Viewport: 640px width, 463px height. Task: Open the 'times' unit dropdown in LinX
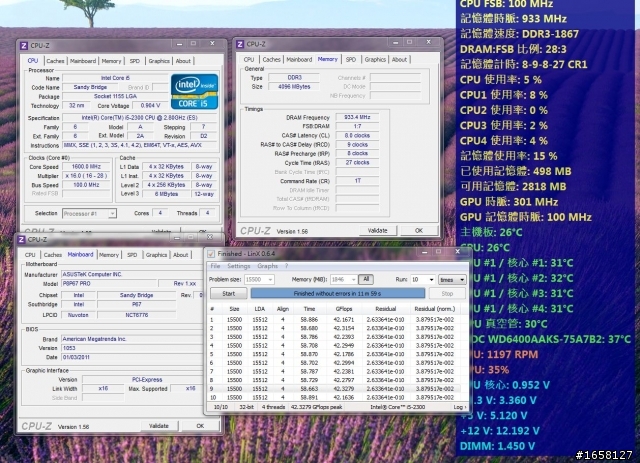pyautogui.click(x=452, y=280)
